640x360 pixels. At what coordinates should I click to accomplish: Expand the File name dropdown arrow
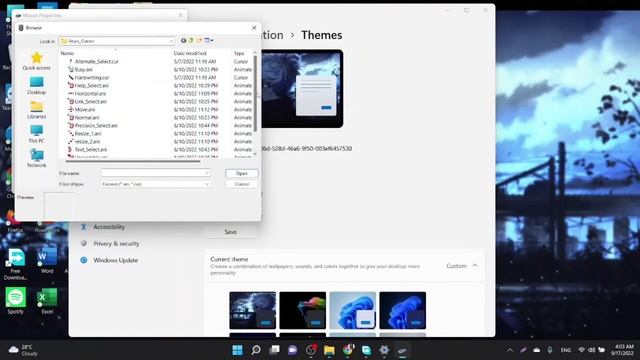pyautogui.click(x=207, y=173)
